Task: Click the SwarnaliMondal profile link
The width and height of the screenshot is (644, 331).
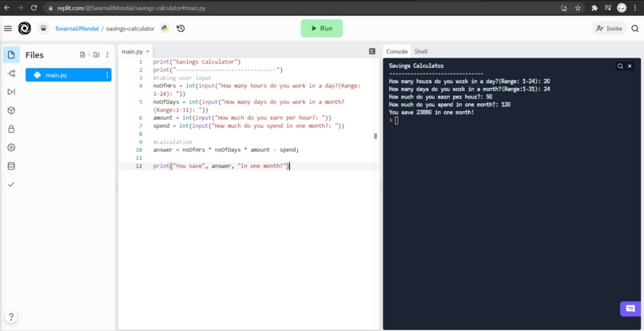Action: (x=78, y=28)
